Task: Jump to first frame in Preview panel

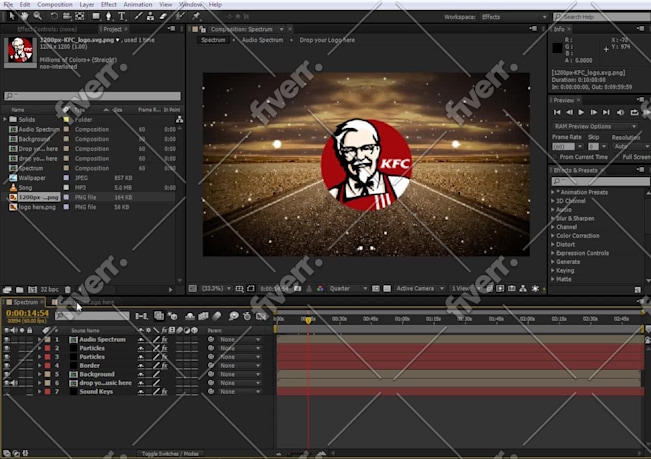Action: coord(557,112)
